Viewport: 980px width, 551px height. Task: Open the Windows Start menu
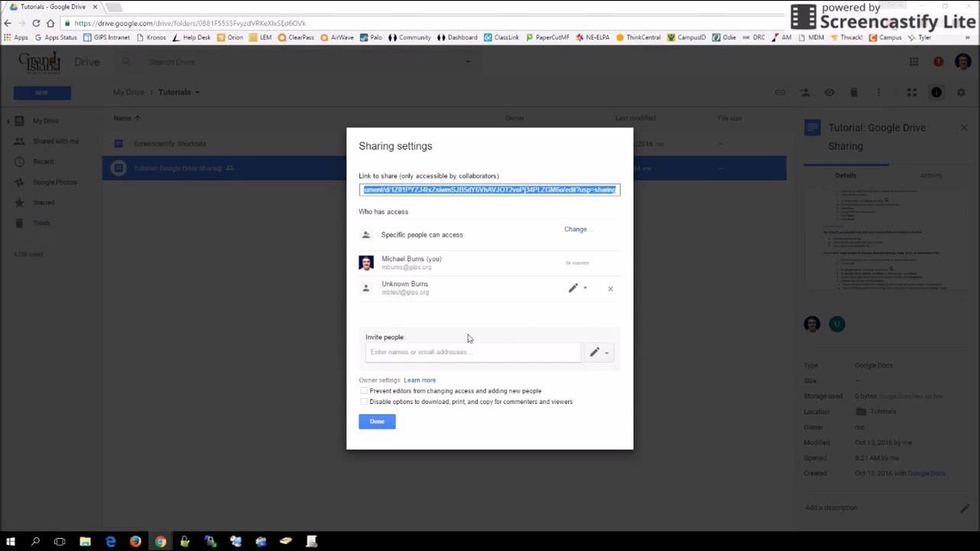point(10,542)
